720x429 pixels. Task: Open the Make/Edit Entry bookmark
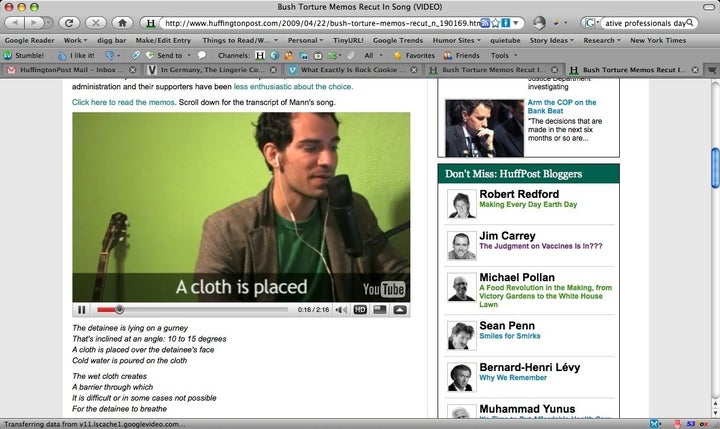point(163,40)
